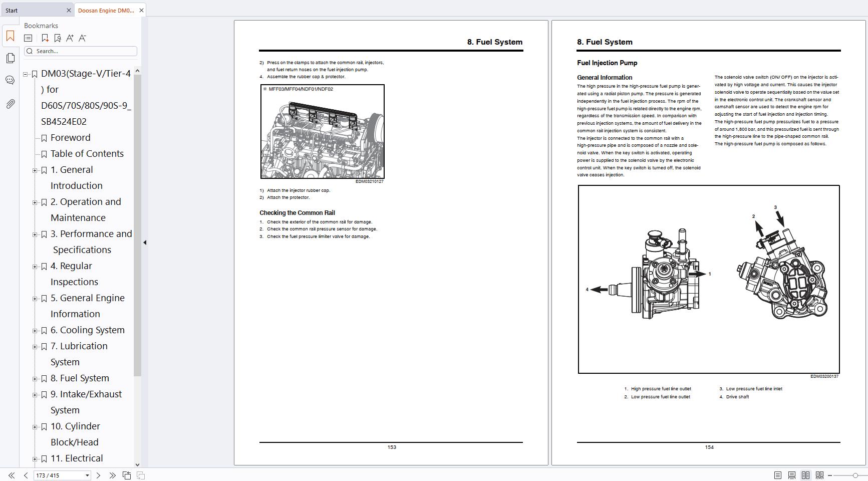
Task: Open the Pages thumbnails panel
Action: click(10, 58)
